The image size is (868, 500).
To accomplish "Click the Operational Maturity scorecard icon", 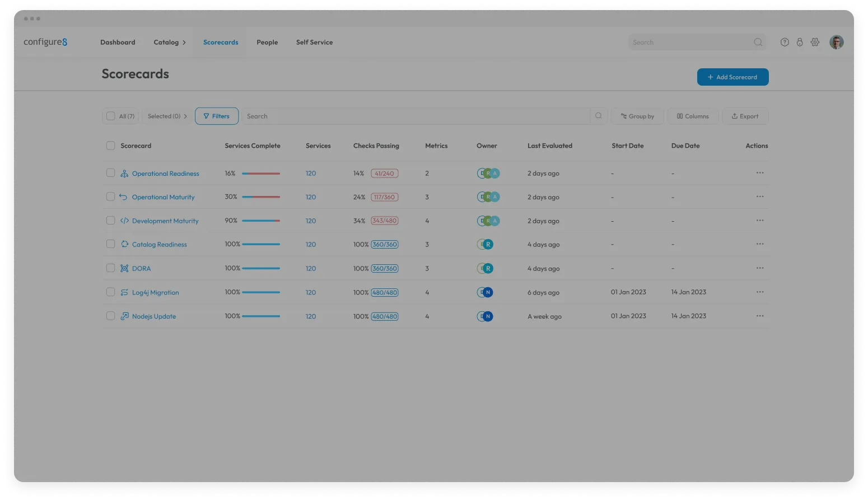I will 124,197.
